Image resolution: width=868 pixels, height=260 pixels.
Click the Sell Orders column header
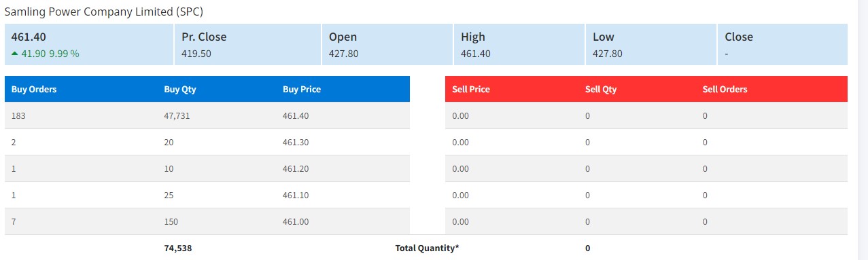click(725, 89)
